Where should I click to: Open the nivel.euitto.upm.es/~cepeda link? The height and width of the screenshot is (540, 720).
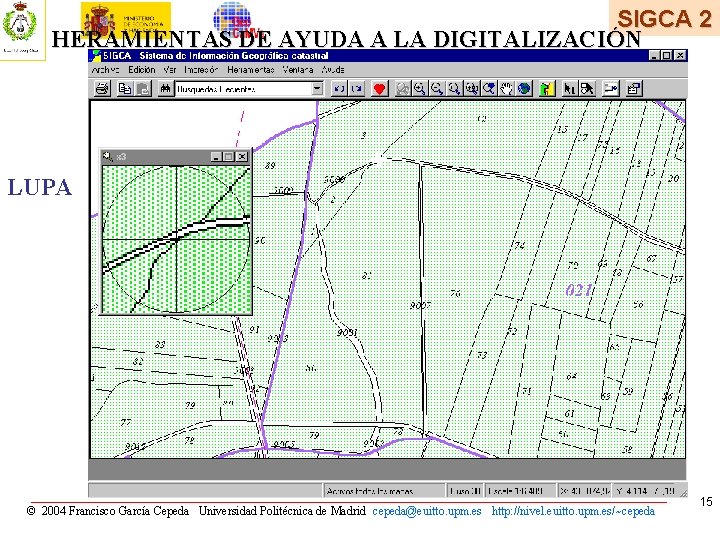pos(573,511)
